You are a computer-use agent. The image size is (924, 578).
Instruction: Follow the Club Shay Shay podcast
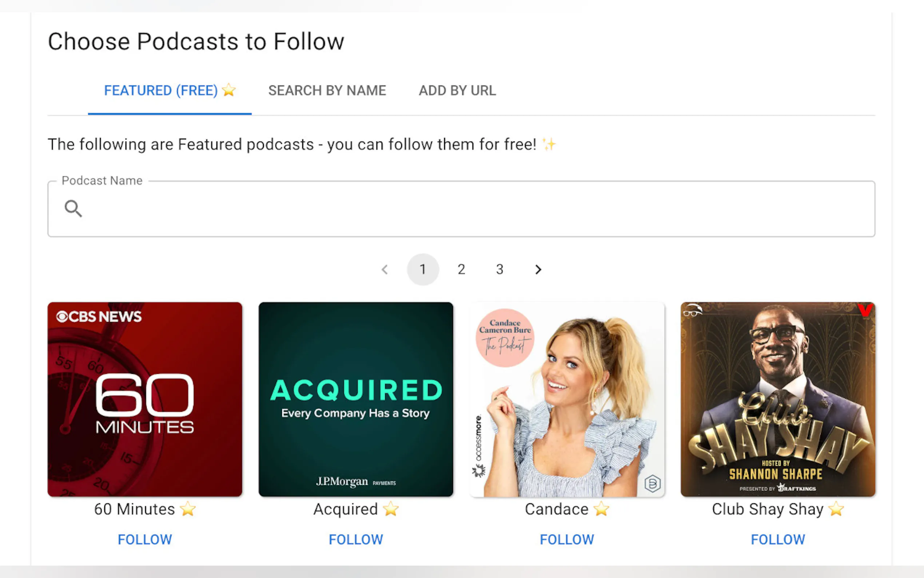click(778, 539)
